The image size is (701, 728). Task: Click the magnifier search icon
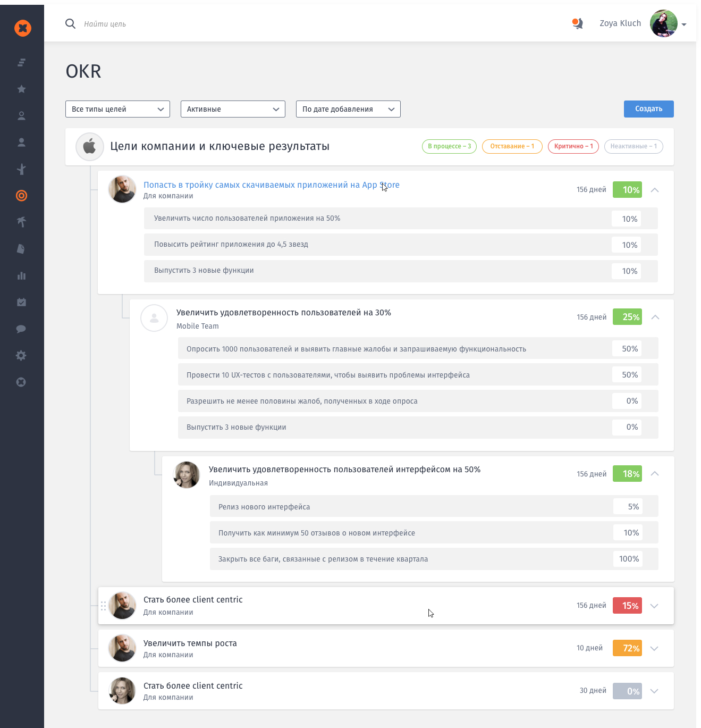pos(70,23)
